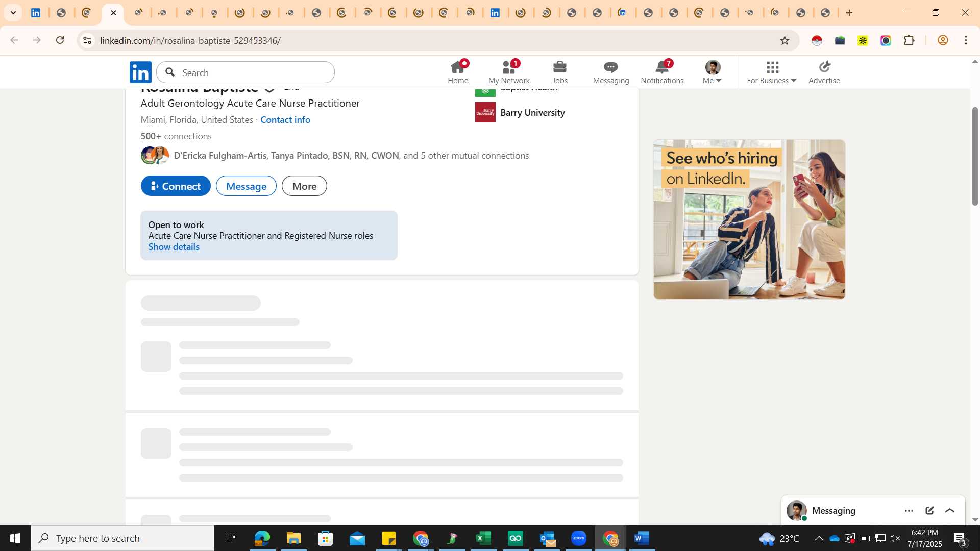Screen dimensions: 980x551
Task: Focus the LinkedIn search field
Action: (246, 72)
